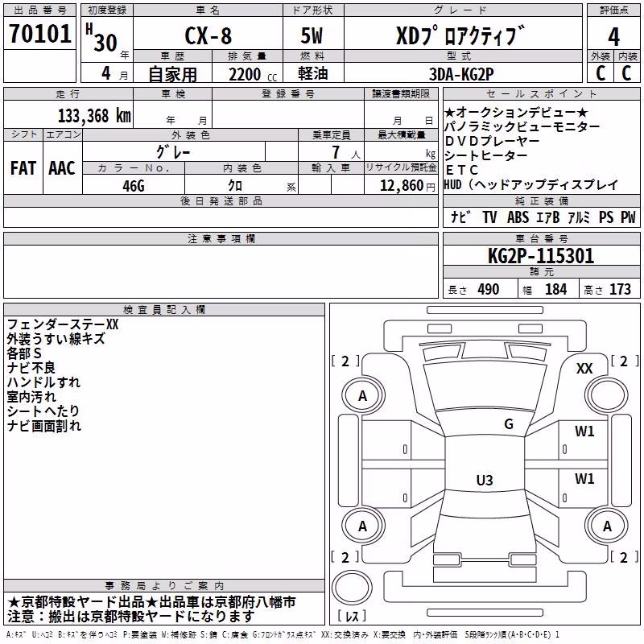Click the "事務局よりご案内" header
The image size is (644, 644).
pos(164,586)
